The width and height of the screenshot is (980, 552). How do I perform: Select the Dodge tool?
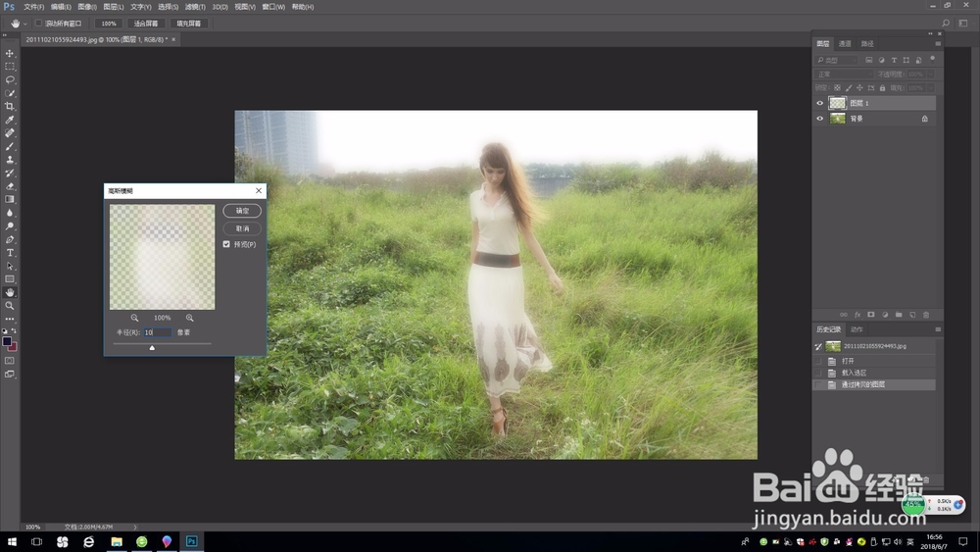[x=10, y=226]
